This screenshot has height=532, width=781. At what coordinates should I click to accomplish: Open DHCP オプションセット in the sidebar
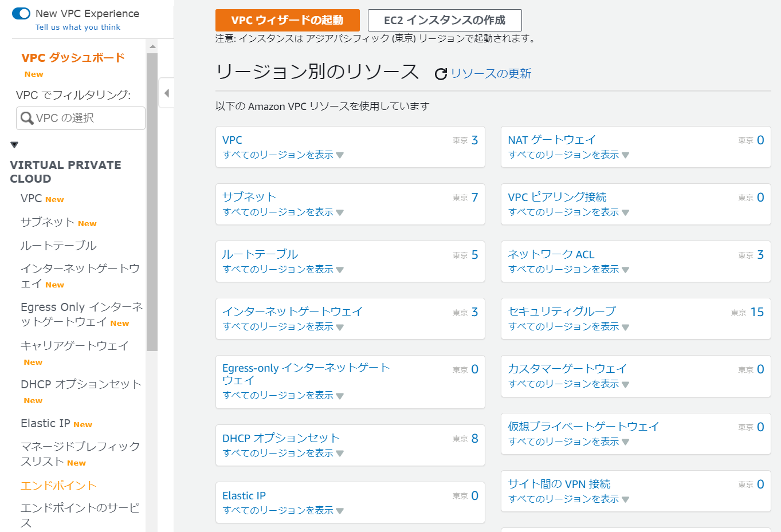pyautogui.click(x=81, y=384)
